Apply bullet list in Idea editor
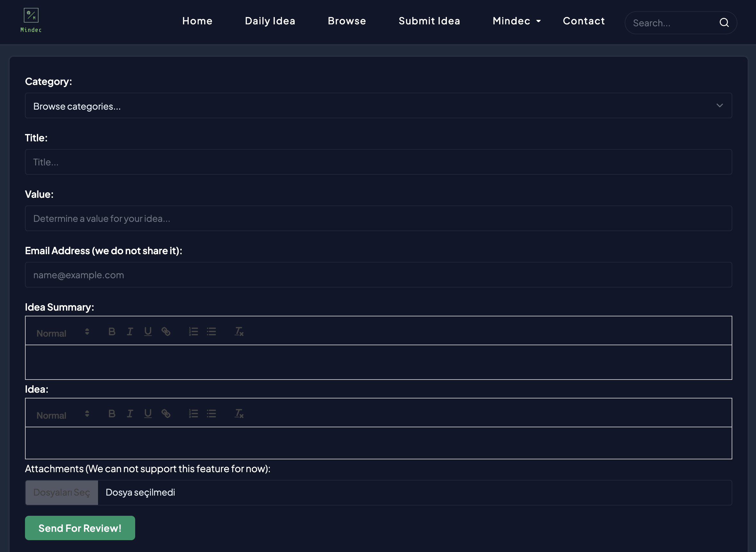 click(211, 414)
